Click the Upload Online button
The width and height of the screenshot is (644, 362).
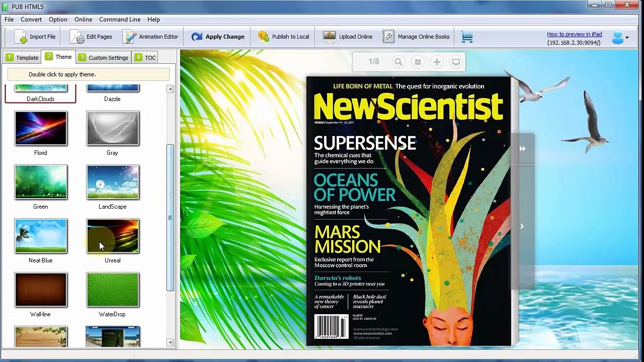tap(348, 37)
